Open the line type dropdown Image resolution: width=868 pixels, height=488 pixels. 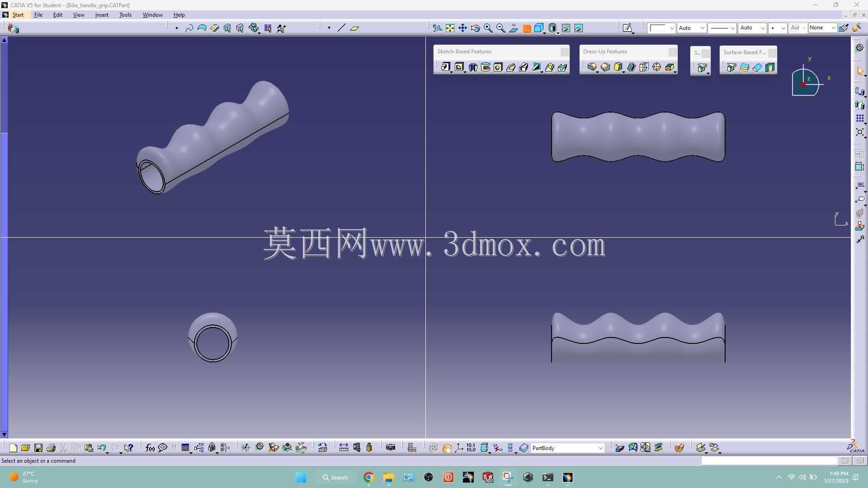[732, 28]
